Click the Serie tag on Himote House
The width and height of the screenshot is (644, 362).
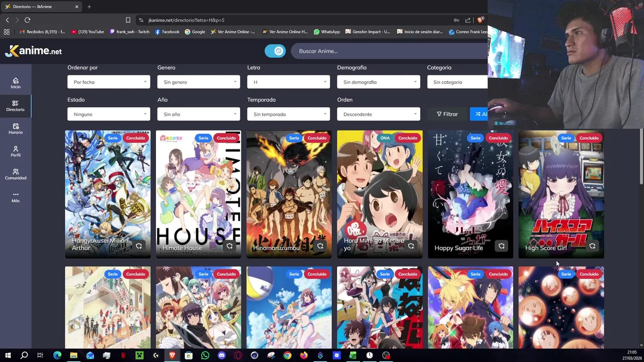click(x=203, y=138)
